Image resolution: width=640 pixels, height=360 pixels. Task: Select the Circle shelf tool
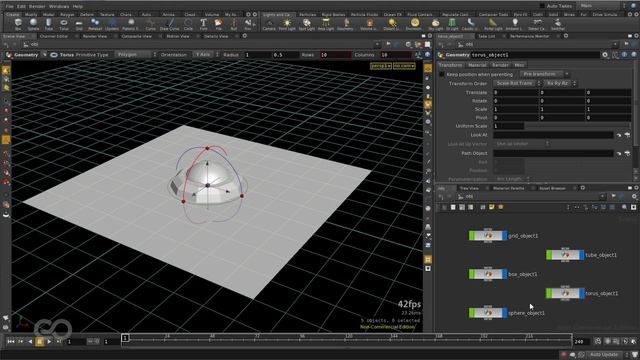188,24
